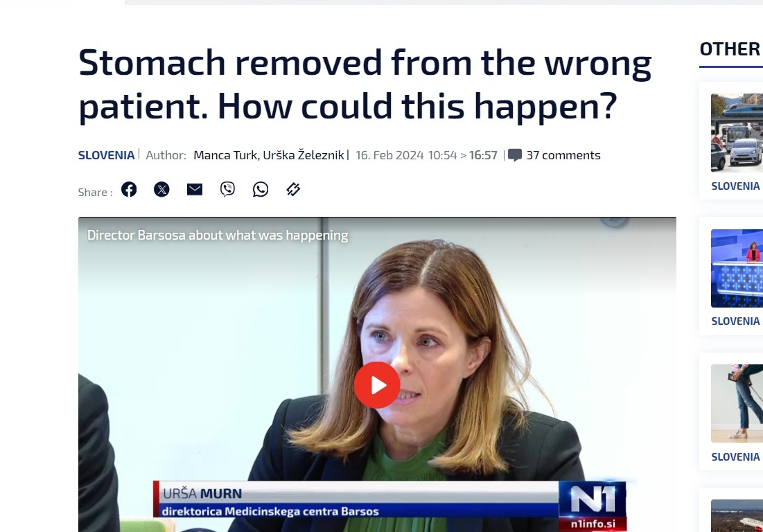Copy article link with chain icon
The width and height of the screenshot is (763, 532).
pos(293,189)
